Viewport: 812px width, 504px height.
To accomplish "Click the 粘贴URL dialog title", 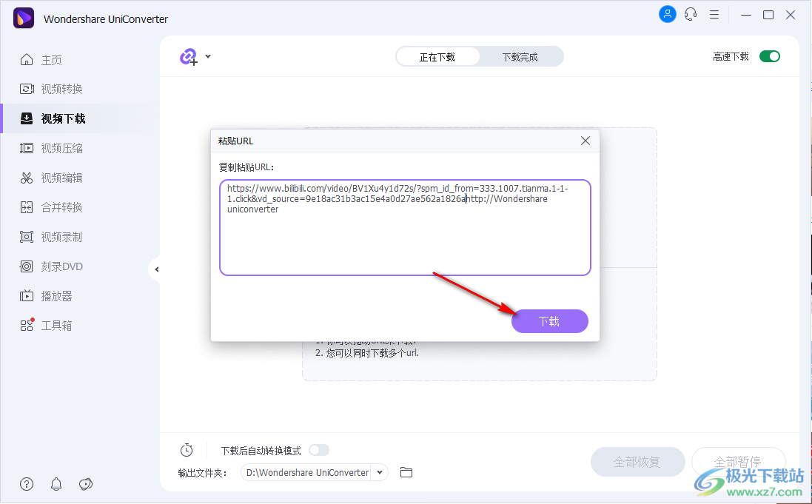I will [235, 141].
